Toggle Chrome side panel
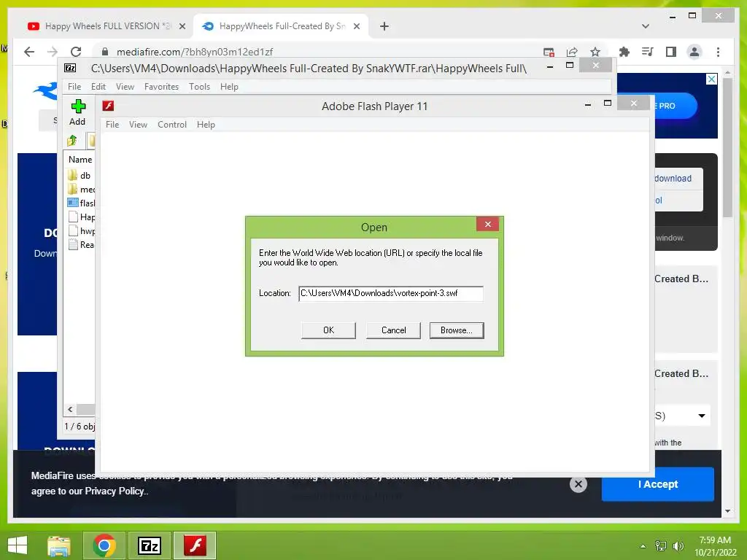 (671, 52)
